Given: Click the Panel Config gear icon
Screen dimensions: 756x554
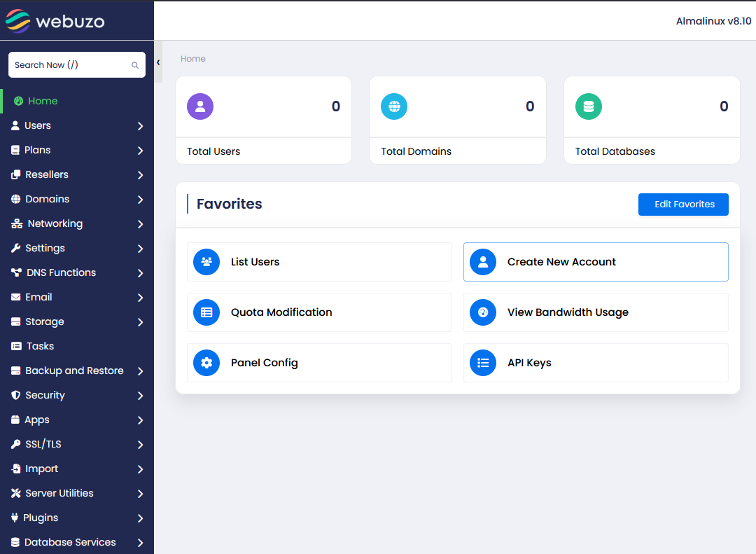Looking at the screenshot, I should 206,363.
